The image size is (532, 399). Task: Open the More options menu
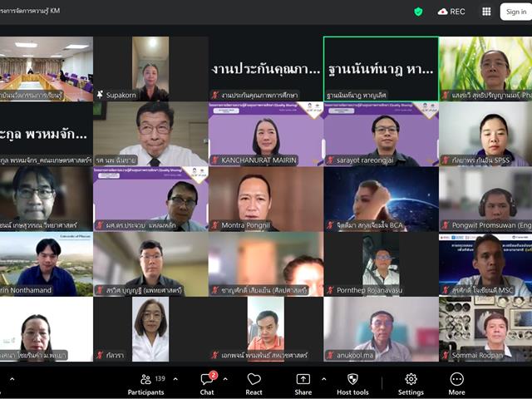click(x=456, y=384)
